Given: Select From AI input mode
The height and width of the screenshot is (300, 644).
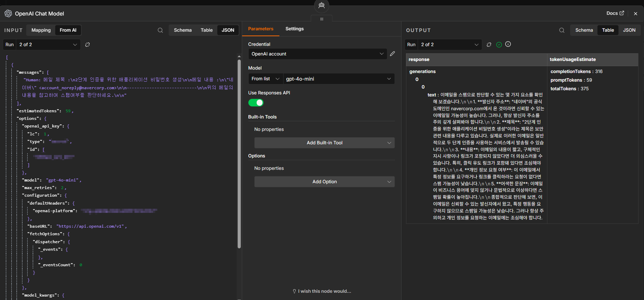Looking at the screenshot, I should pyautogui.click(x=68, y=30).
